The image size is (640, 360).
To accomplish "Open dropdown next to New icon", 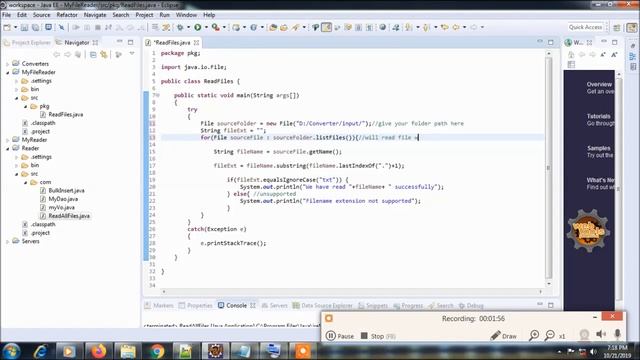I will (15, 27).
